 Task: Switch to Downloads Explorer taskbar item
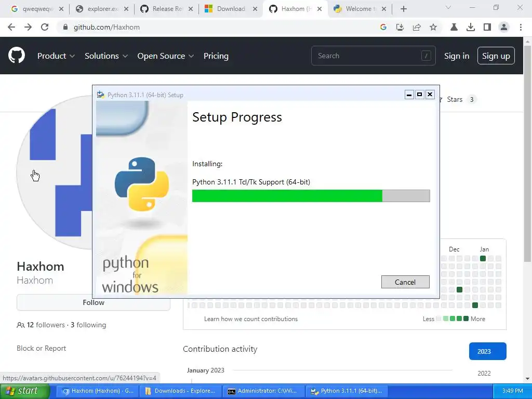coord(180,391)
